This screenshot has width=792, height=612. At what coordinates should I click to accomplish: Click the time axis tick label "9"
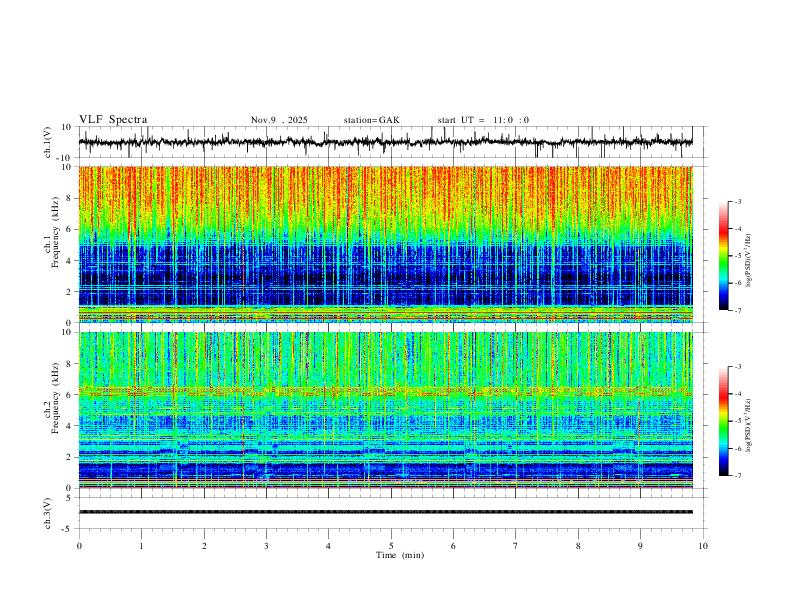point(640,546)
